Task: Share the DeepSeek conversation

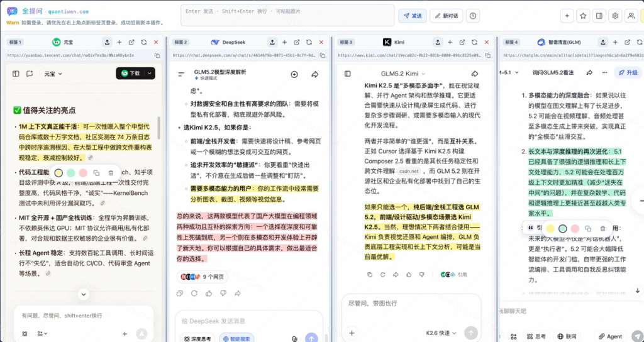Action: (315, 74)
